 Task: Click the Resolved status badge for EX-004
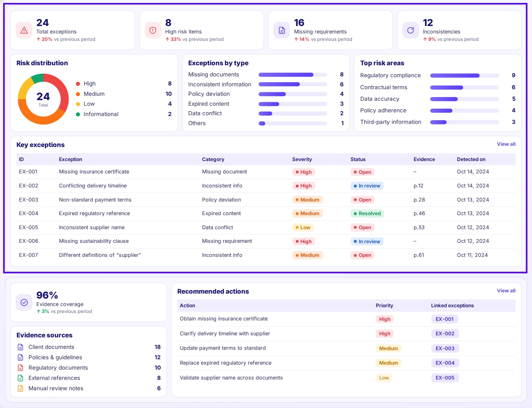pos(367,213)
